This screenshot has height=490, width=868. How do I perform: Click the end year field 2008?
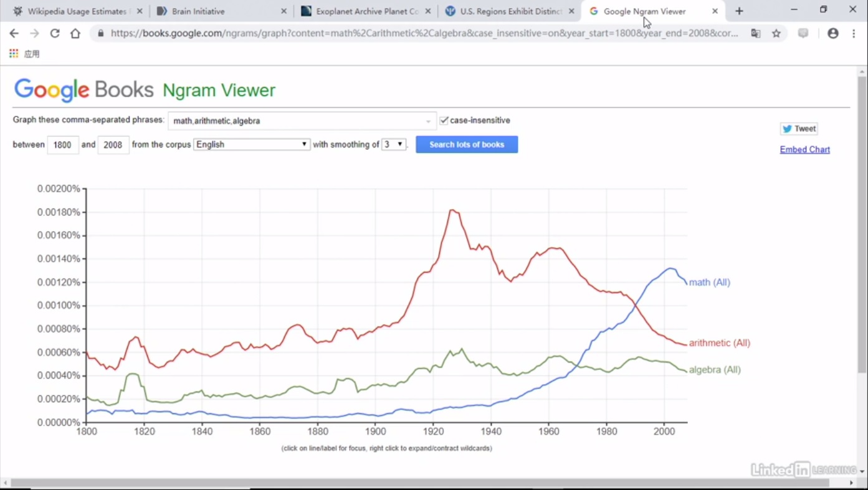point(113,144)
